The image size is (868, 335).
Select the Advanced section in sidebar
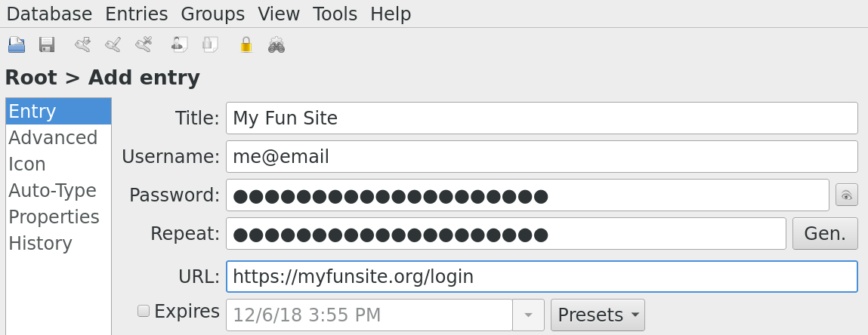coord(53,137)
